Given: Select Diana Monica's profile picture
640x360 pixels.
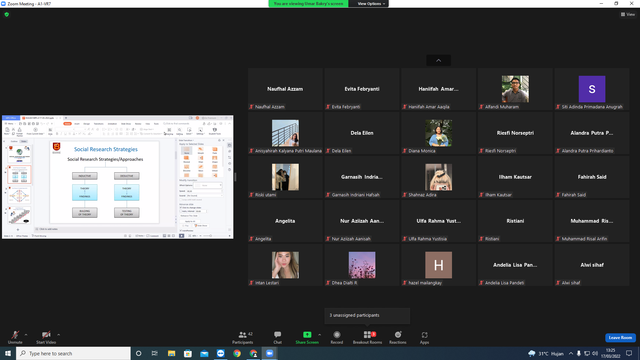Looking at the screenshot, I should [438, 133].
